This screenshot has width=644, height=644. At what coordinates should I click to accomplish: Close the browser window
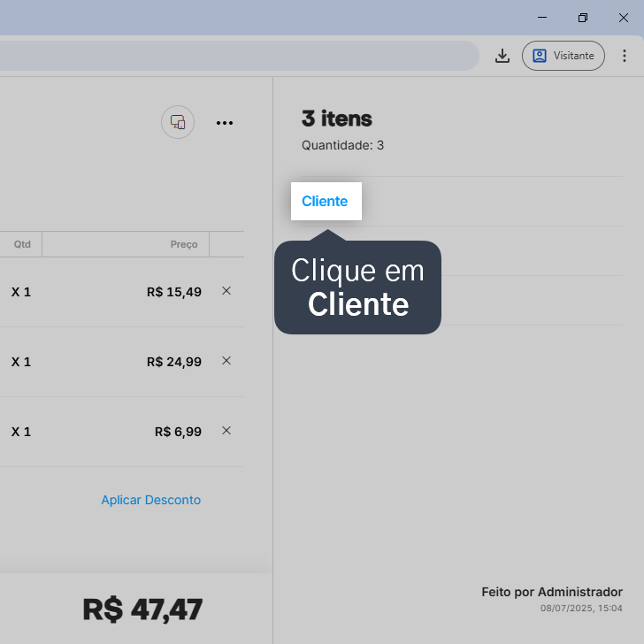[x=624, y=18]
